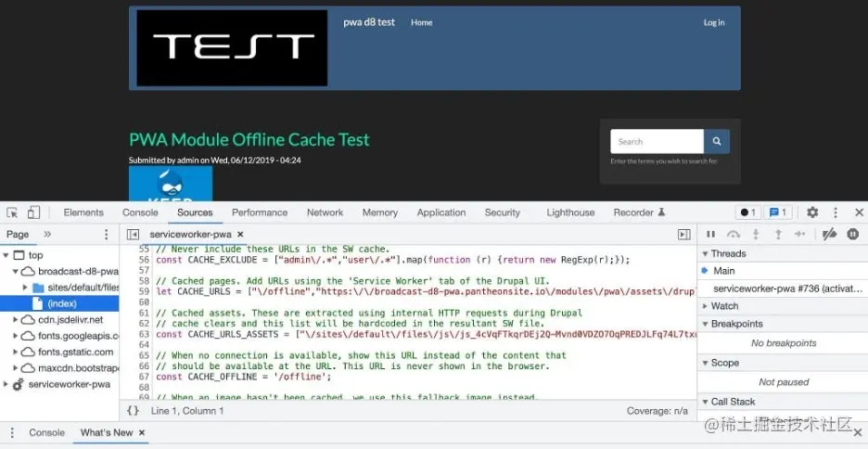Close the What's New drawer tab
The image size is (868, 449).
tap(142, 433)
